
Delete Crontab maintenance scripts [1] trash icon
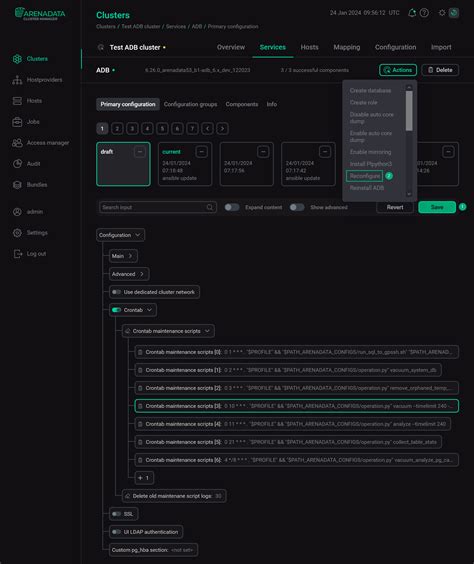pos(140,370)
